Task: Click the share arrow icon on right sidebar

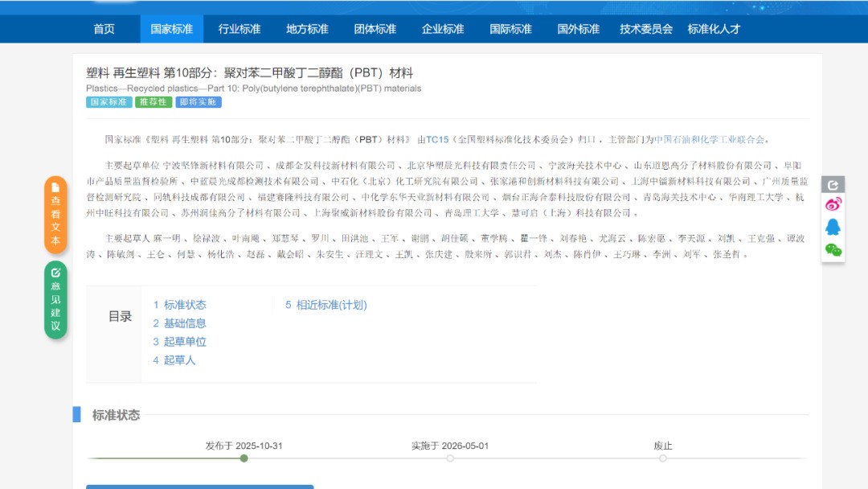Action: 833,184
